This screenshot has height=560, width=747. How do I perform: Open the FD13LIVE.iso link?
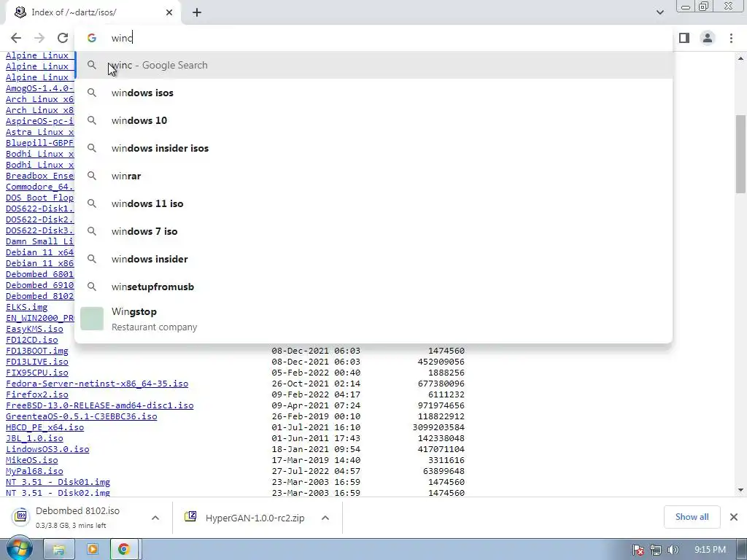(37, 362)
